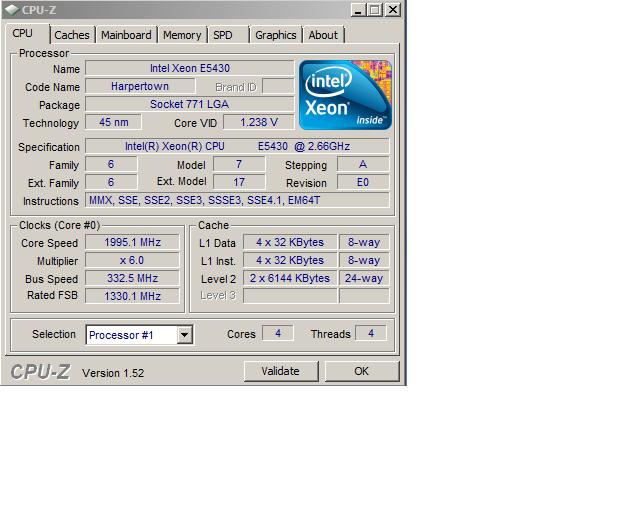This screenshot has height=512, width=640.
Task: Click the Code Name value Harpertown
Action: pos(140,86)
